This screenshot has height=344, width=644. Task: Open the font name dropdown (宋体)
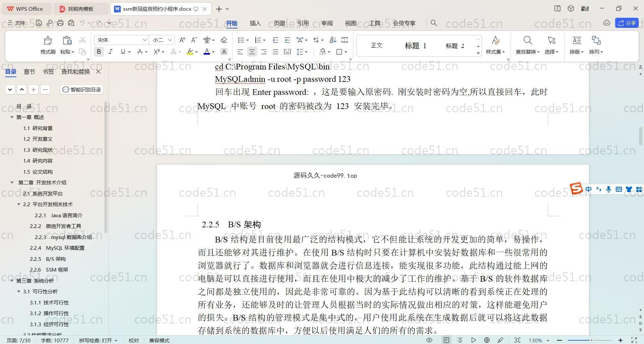coord(145,40)
